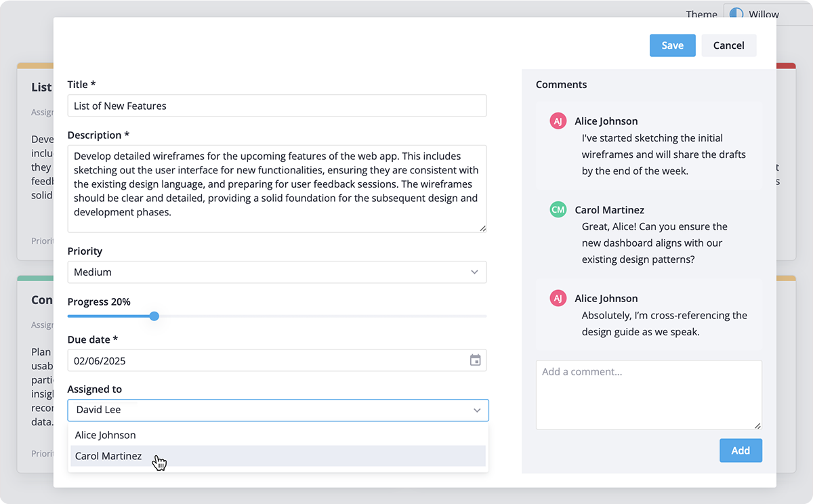
Task: Open the Priority dropdown
Action: coord(276,272)
